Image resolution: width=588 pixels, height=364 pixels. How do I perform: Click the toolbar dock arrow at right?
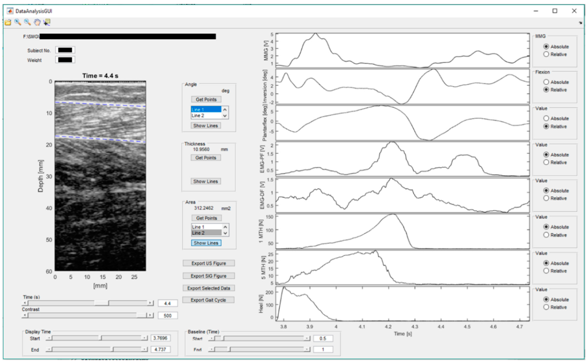(x=580, y=23)
